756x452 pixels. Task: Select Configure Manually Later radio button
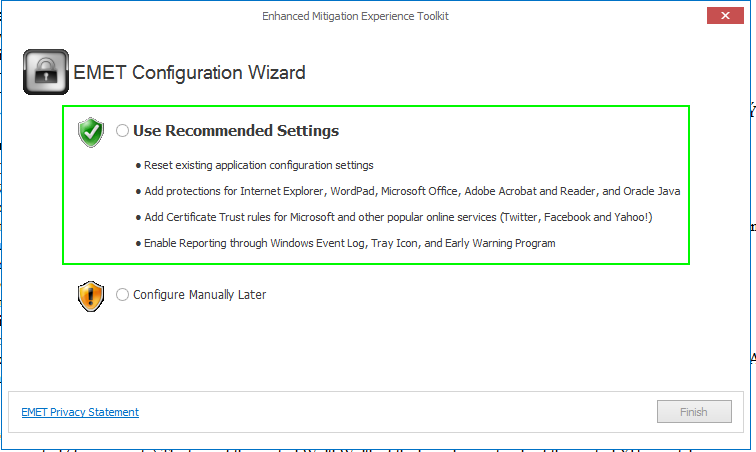tap(122, 294)
